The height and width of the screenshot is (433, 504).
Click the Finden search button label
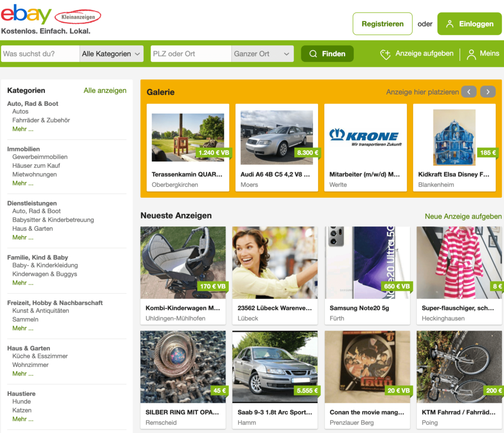point(334,54)
